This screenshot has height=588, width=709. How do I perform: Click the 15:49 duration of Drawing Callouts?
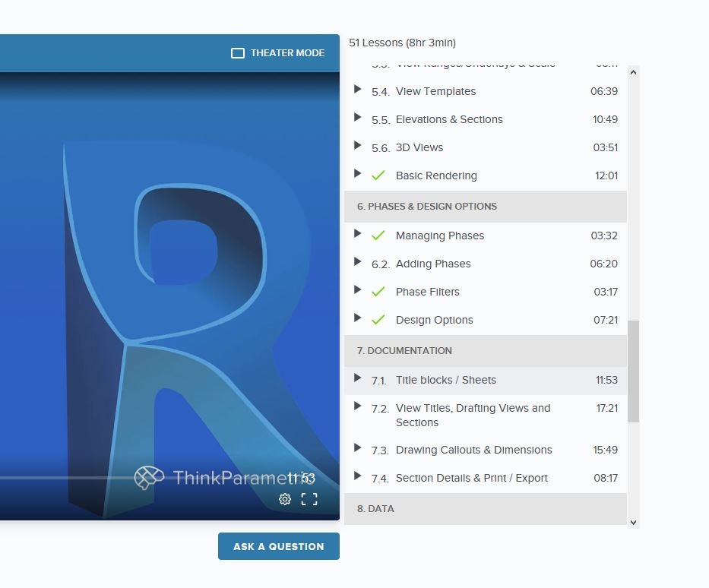(605, 450)
